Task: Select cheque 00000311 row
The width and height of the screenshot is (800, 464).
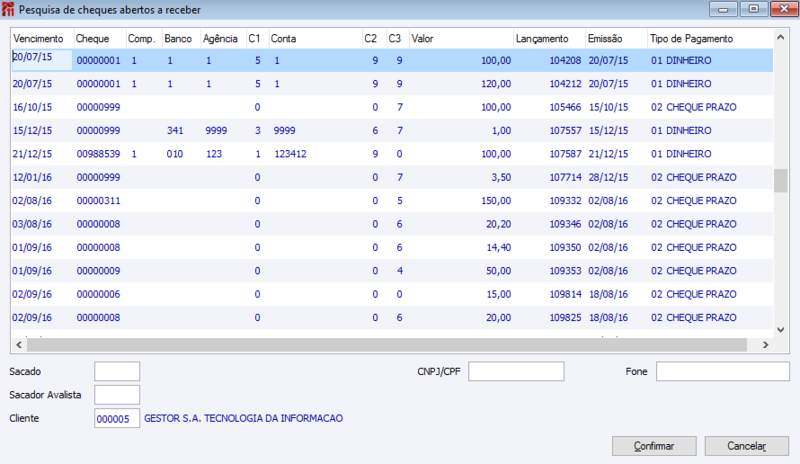Action: click(392, 201)
